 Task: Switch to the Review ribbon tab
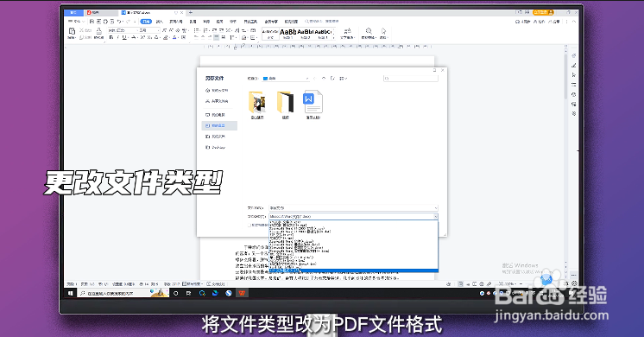206,22
